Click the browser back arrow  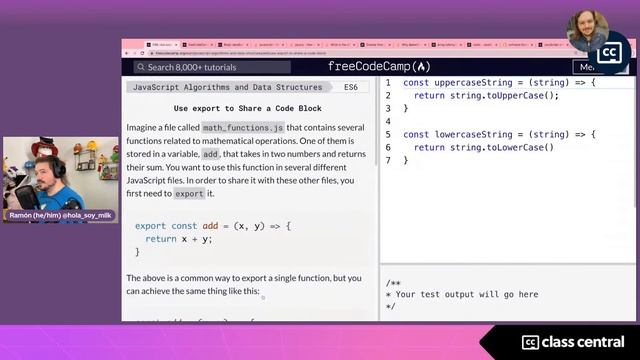[127, 53]
